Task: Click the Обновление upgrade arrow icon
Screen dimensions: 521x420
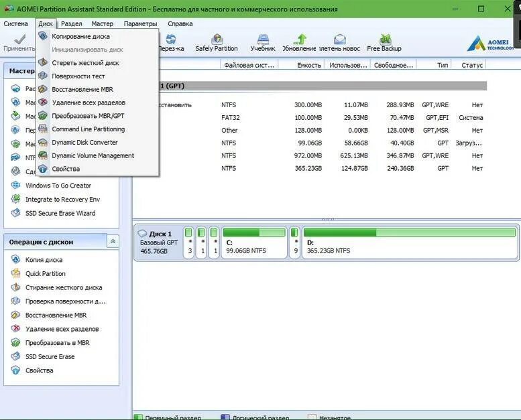Action: (x=300, y=39)
